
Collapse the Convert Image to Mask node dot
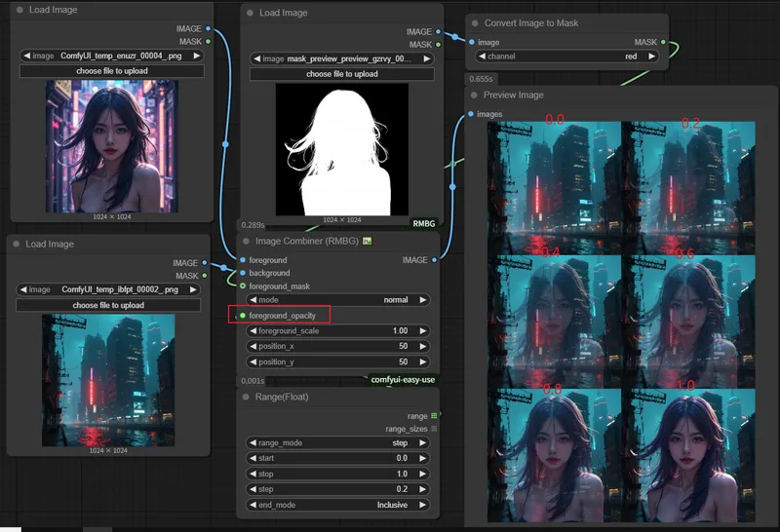coord(474,23)
